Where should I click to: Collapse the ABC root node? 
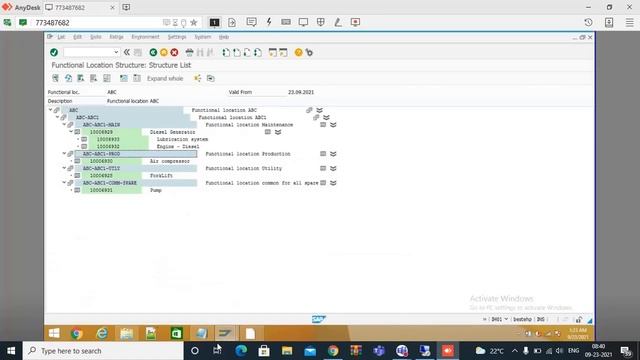pyautogui.click(x=50, y=110)
